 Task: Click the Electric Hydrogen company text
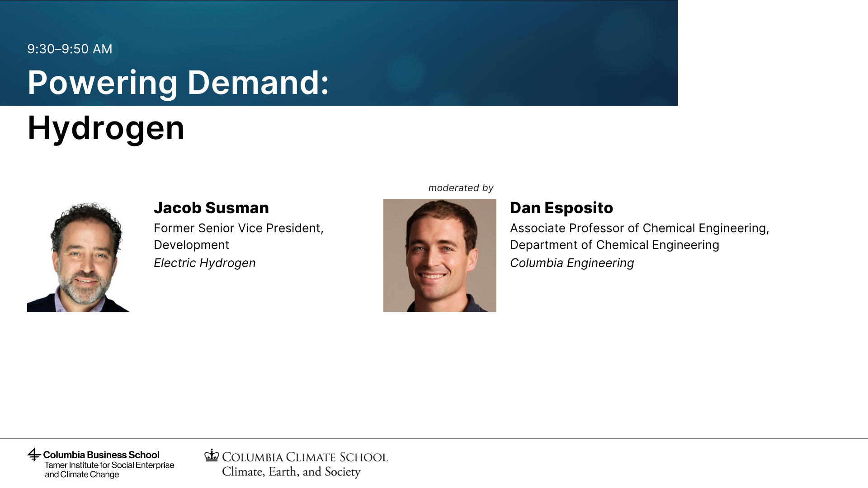point(205,263)
